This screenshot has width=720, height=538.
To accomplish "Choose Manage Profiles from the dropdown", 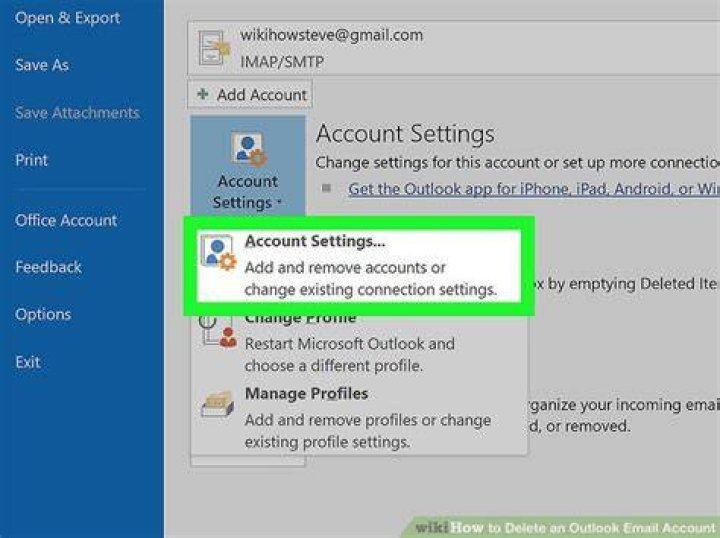I will coord(359,418).
